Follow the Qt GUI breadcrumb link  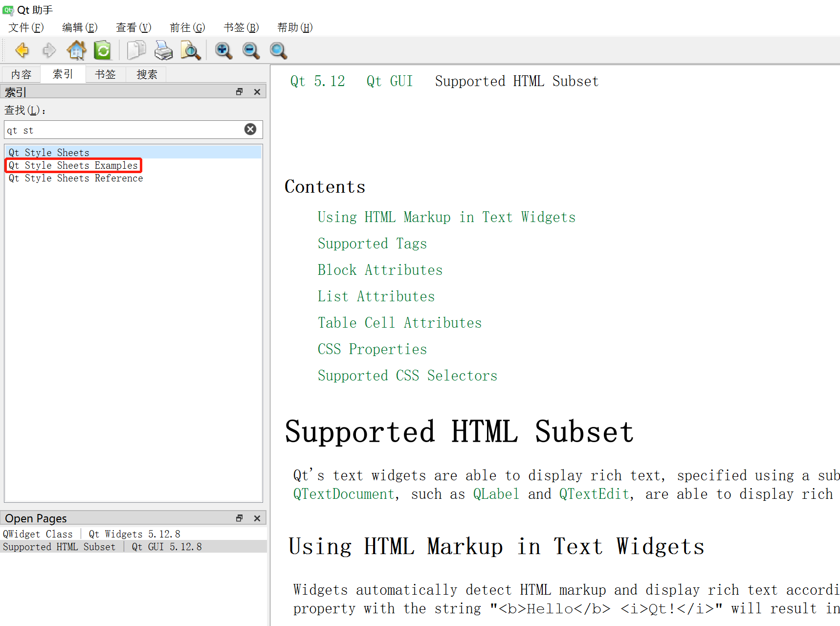pyautogui.click(x=390, y=81)
